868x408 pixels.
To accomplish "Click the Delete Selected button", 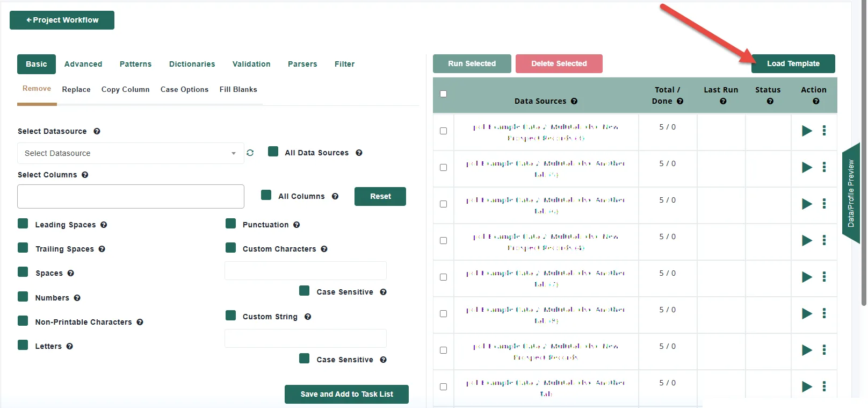I will pyautogui.click(x=559, y=63).
